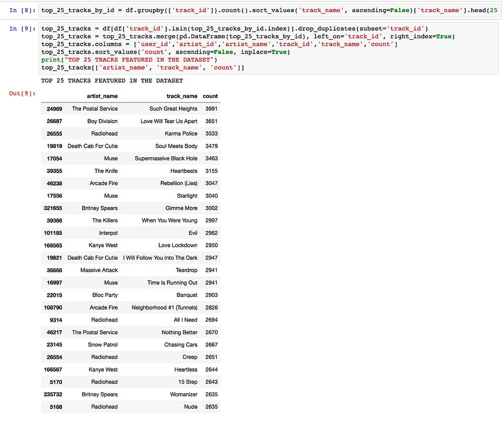The height and width of the screenshot is (422, 504).
Task: Click track cell I Will Follow You Into The Dark
Action: (x=160, y=258)
